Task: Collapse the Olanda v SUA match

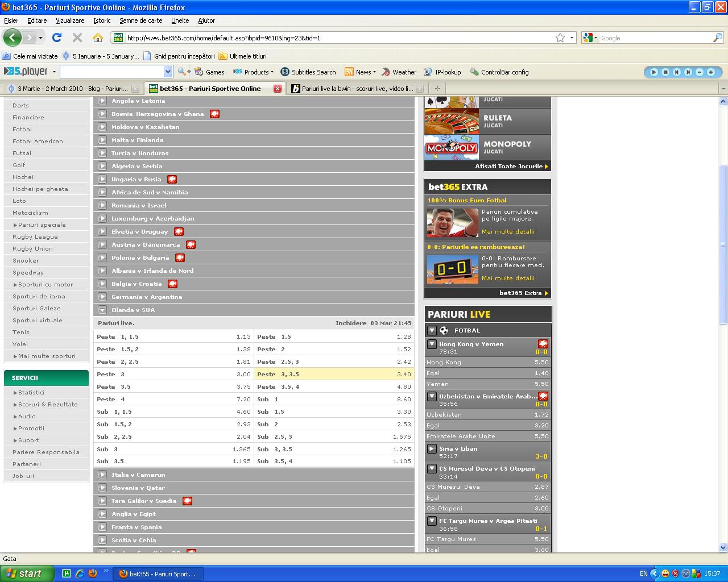Action: [102, 310]
